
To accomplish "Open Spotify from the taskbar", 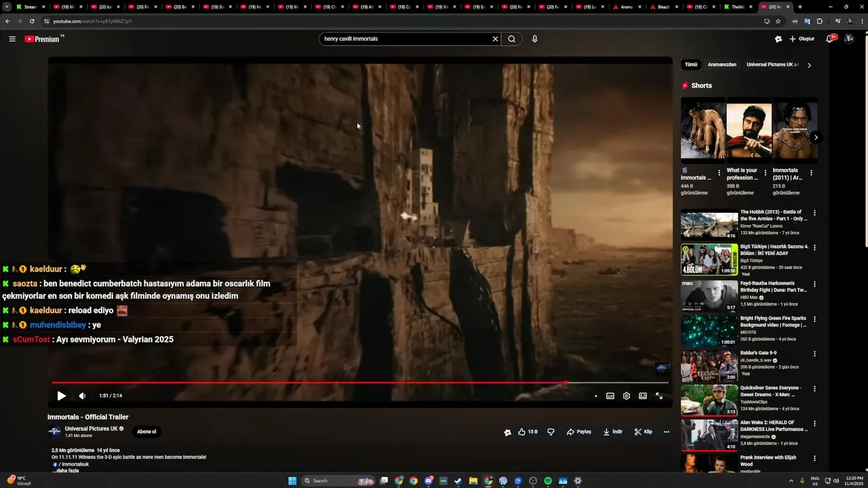I will point(548,481).
